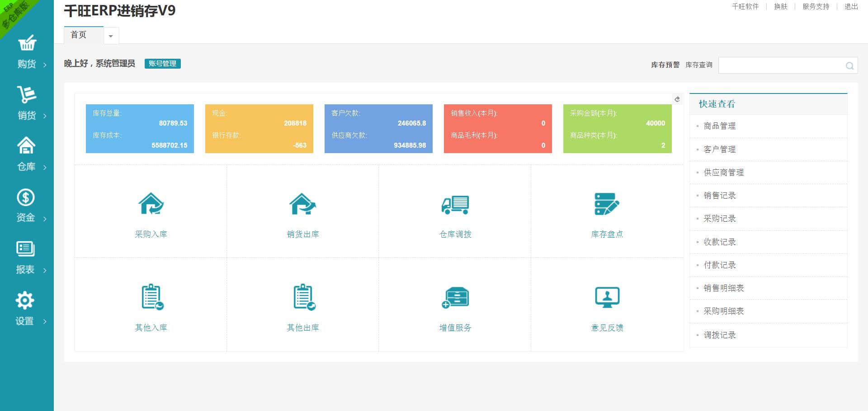Image resolution: width=868 pixels, height=411 pixels.
Task: Open 付款记录 in quick view
Action: 720,265
